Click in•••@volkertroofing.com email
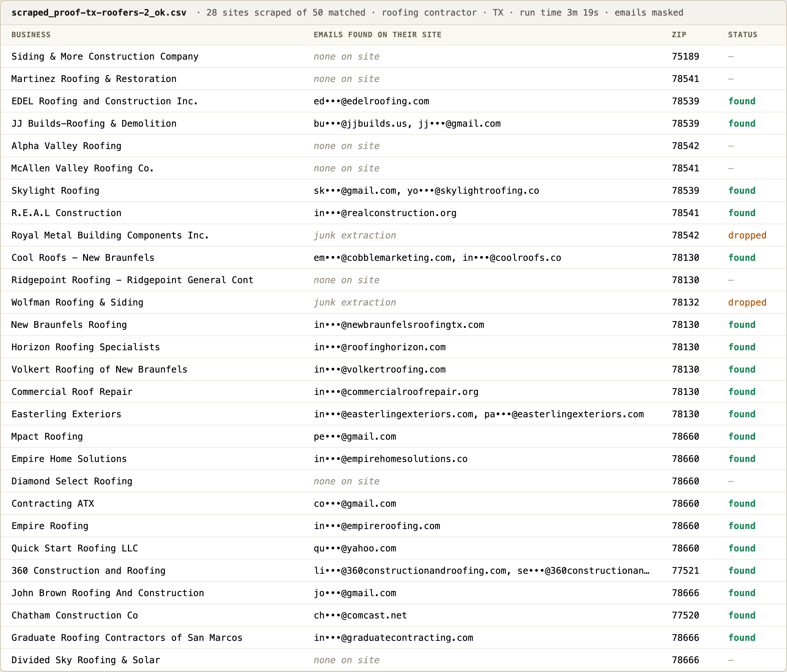 pyautogui.click(x=380, y=370)
